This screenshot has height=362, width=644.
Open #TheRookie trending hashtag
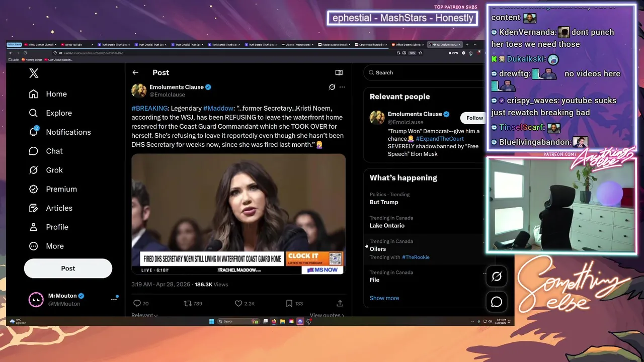416,257
